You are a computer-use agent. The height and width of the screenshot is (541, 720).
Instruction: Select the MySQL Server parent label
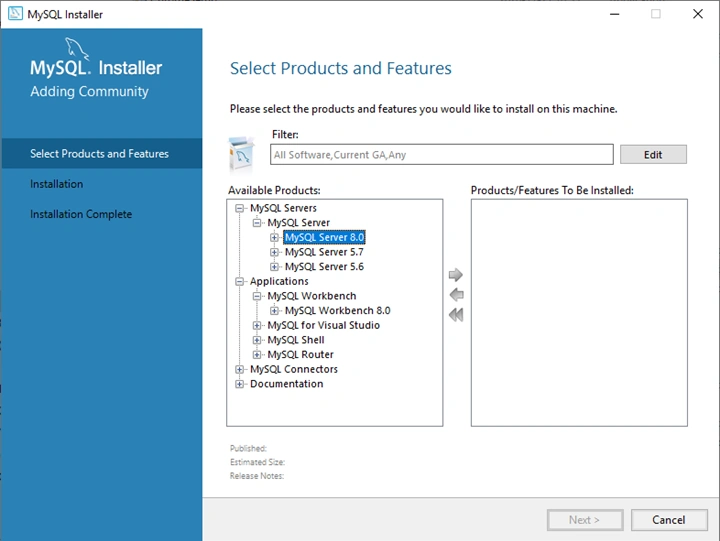[298, 223]
